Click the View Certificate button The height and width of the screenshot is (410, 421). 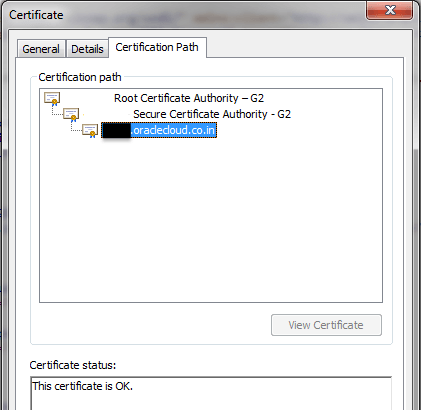click(x=326, y=325)
